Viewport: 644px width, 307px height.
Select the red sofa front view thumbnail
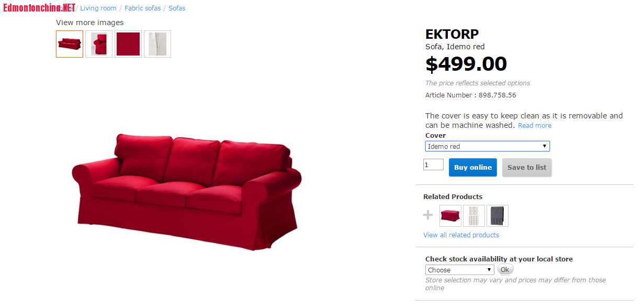point(70,44)
